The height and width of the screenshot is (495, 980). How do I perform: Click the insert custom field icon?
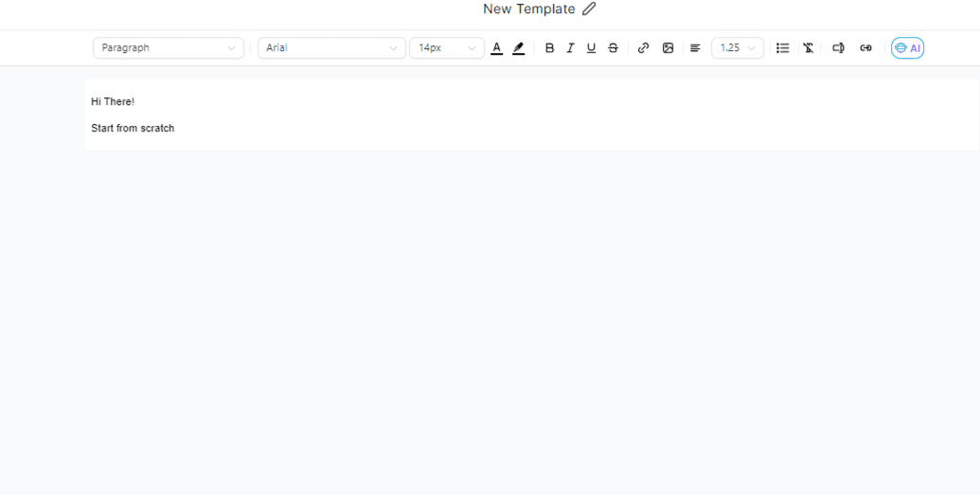tap(838, 48)
